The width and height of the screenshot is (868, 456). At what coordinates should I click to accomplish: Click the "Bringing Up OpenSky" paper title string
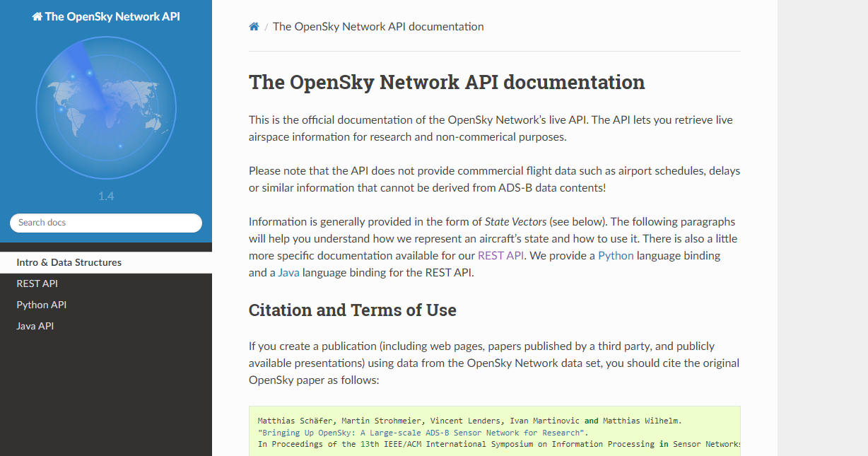point(423,433)
